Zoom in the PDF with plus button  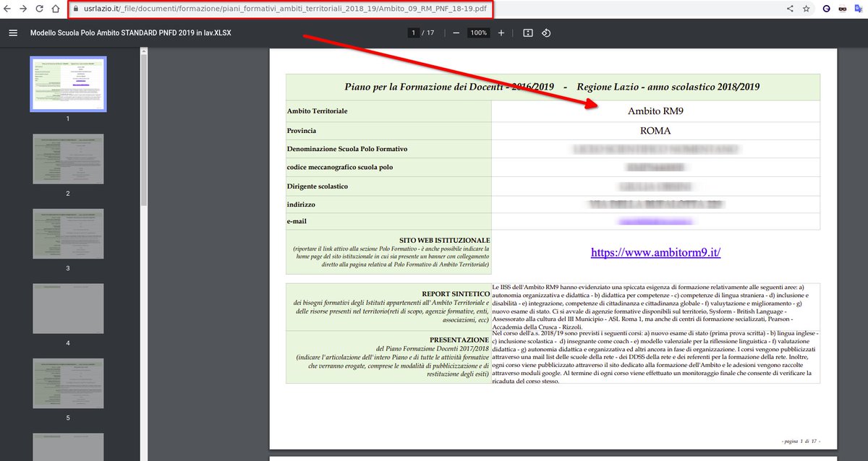501,33
